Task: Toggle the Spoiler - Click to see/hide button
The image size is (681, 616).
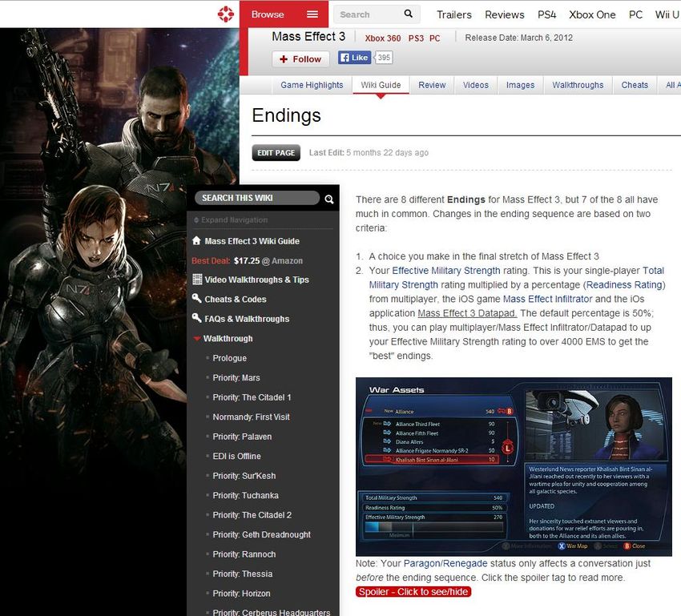Action: 413,592
